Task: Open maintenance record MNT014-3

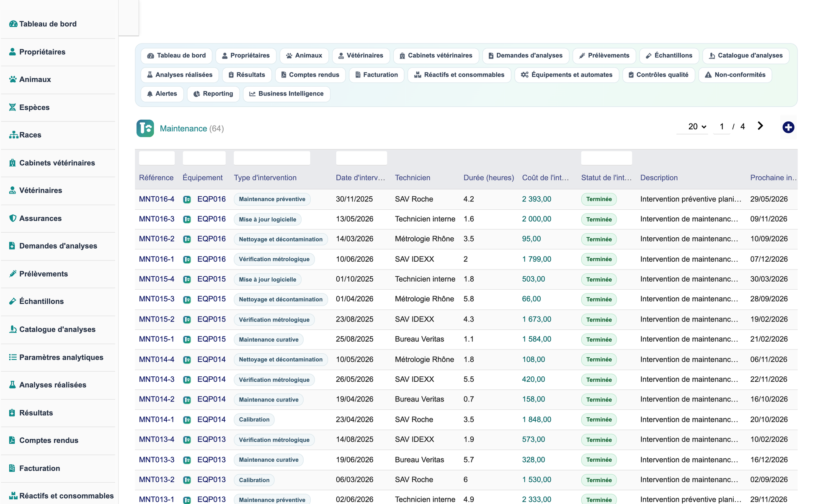Action: pyautogui.click(x=157, y=379)
